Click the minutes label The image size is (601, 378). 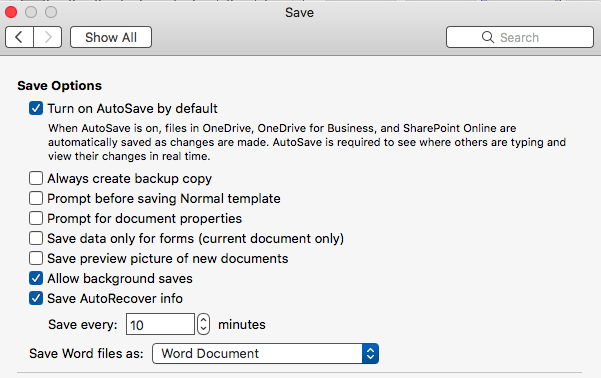pyautogui.click(x=242, y=325)
